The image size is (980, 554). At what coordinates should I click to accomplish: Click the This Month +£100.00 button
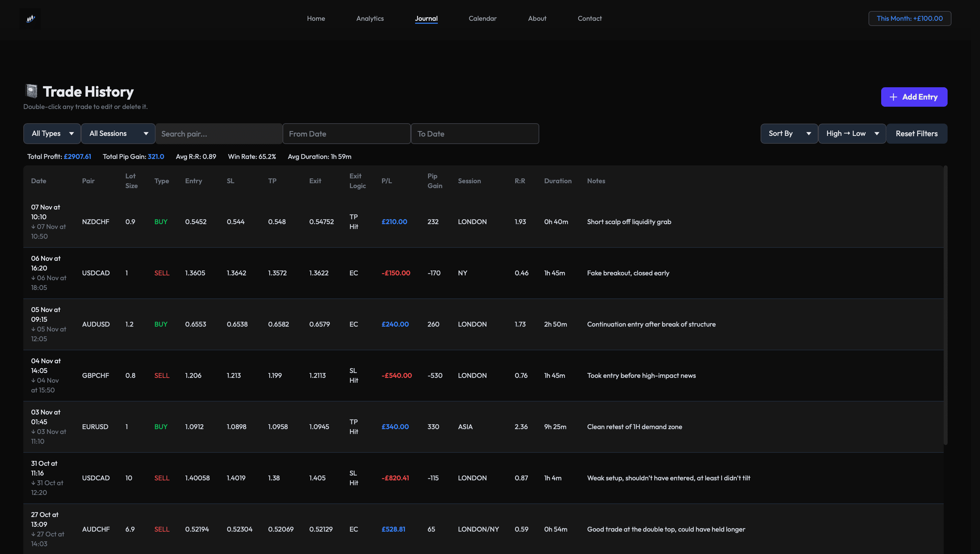click(910, 18)
